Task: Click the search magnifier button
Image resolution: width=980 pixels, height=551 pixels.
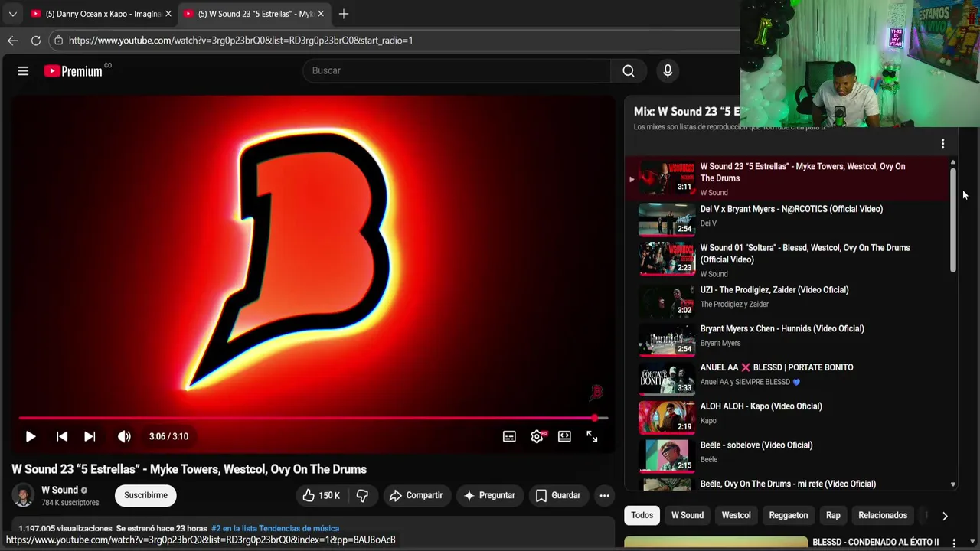Action: [629, 70]
